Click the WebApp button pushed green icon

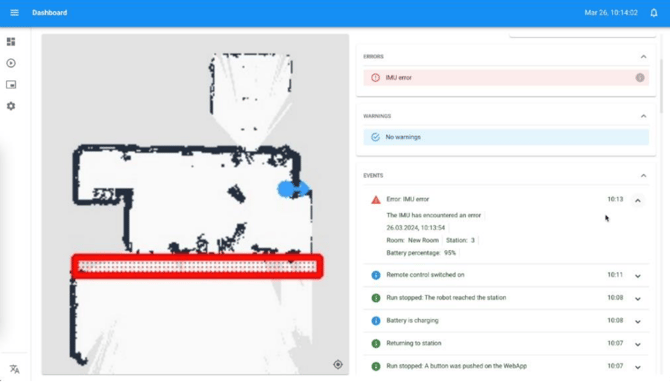coord(376,366)
